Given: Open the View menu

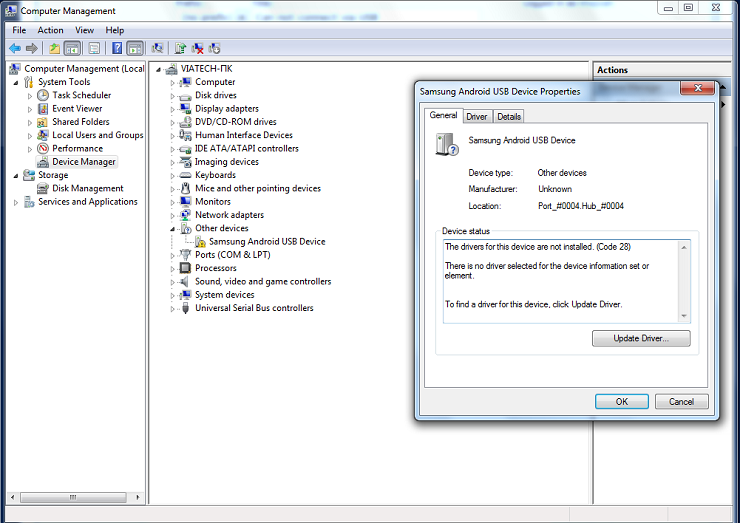Looking at the screenshot, I should coord(84,30).
